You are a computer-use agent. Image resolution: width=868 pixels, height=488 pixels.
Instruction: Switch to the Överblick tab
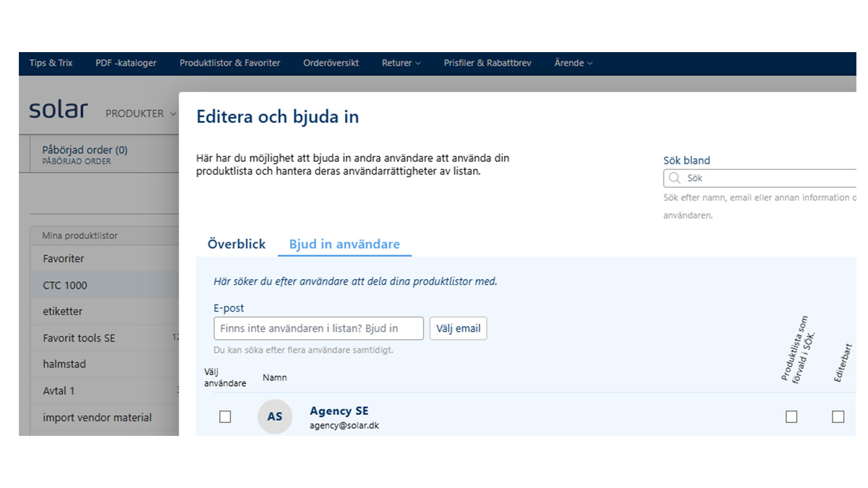(x=237, y=244)
